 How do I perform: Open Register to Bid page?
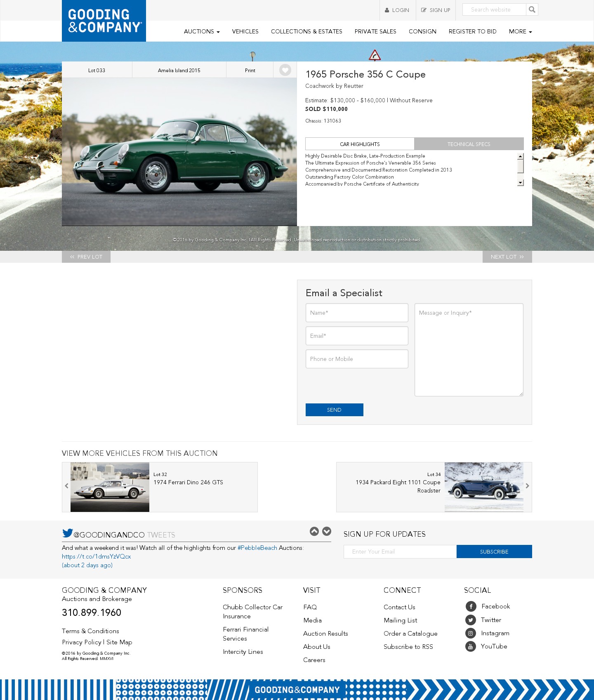[x=472, y=31]
